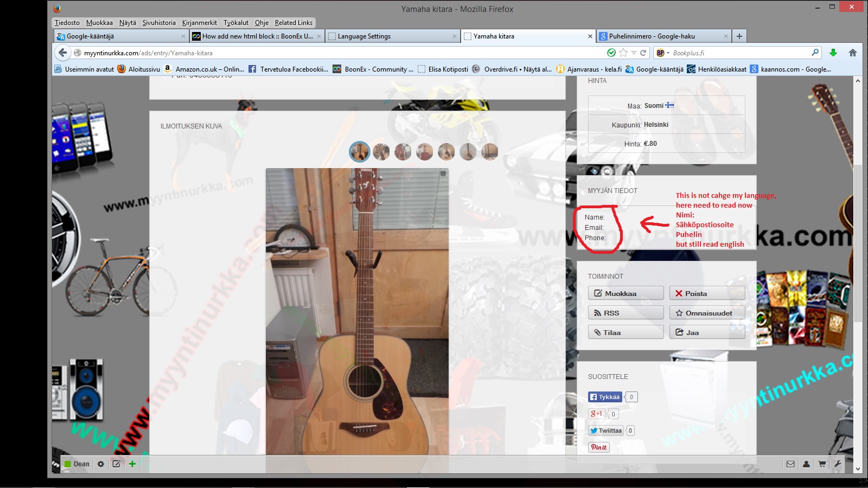Viewport: 868px width, 488px height.
Task: Go to the browser home page icon
Action: [853, 53]
